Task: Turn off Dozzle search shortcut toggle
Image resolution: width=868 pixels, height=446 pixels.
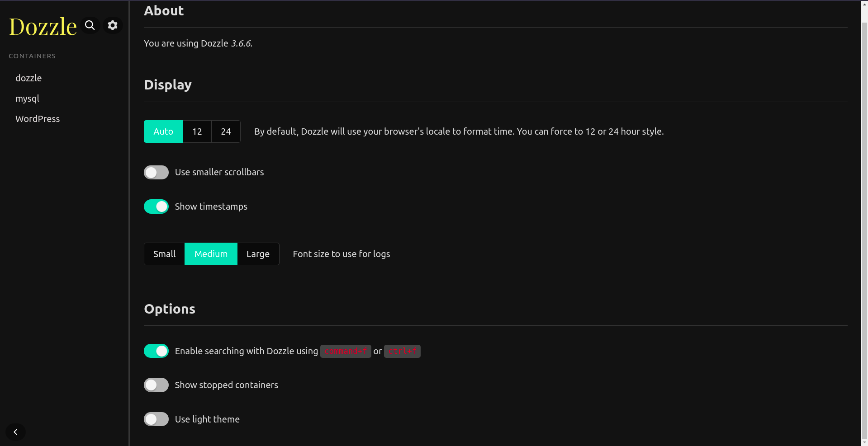Action: (156, 351)
